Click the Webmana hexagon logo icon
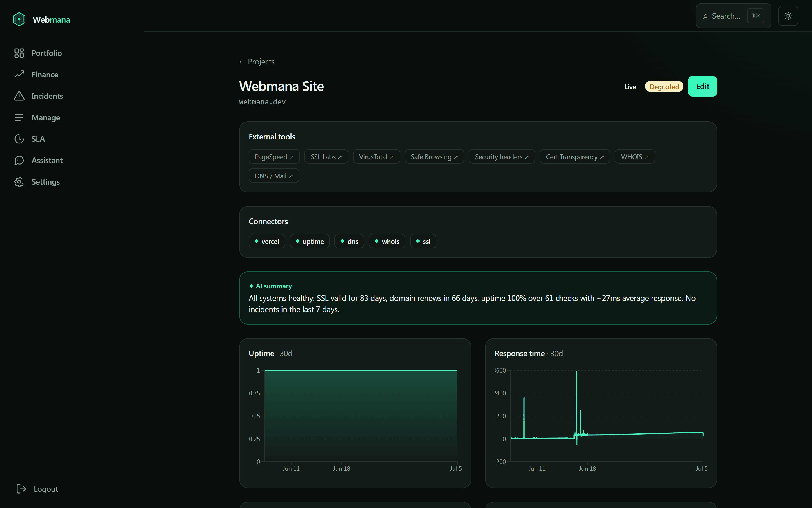Image resolution: width=812 pixels, height=508 pixels. [x=19, y=19]
